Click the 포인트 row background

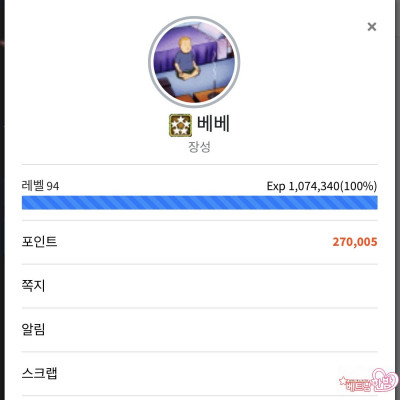(x=200, y=242)
